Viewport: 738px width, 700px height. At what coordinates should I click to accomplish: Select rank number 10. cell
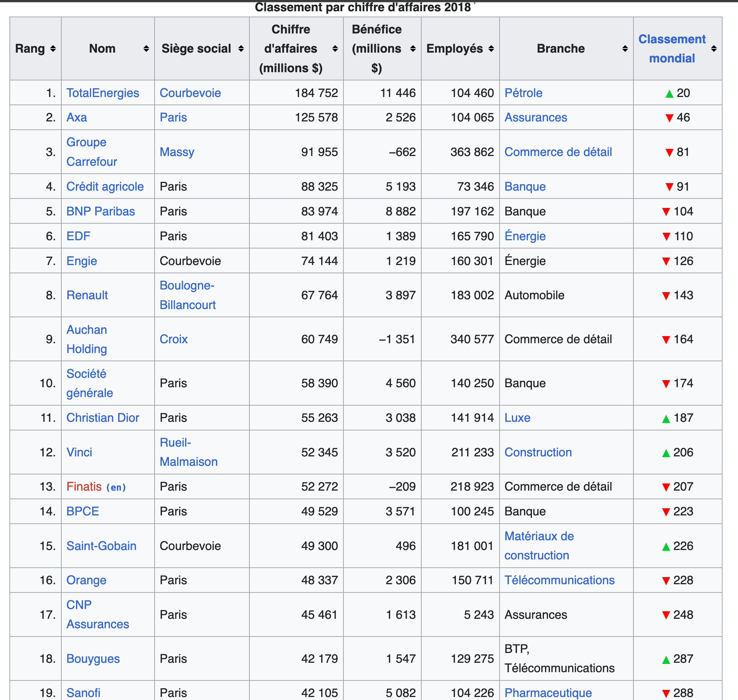35,383
